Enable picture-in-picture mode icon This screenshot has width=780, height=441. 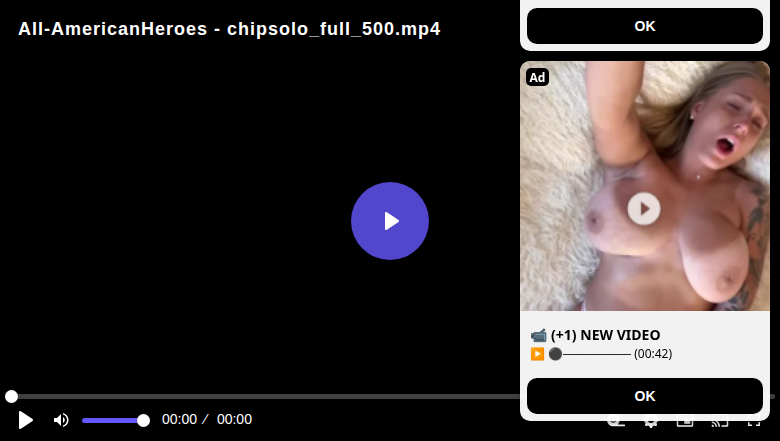pyautogui.click(x=685, y=423)
